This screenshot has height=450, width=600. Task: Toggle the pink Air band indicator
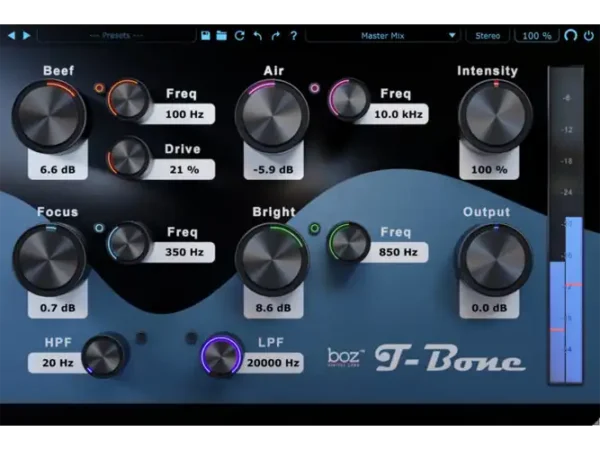pyautogui.click(x=315, y=88)
